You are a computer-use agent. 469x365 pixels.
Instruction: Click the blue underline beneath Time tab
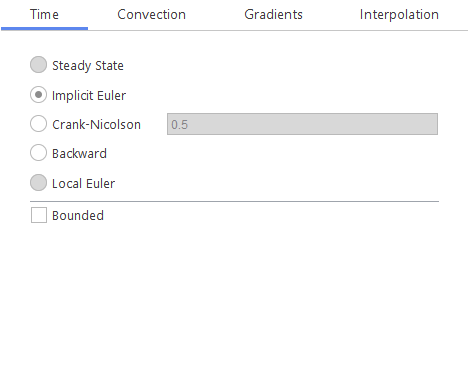(44, 29)
